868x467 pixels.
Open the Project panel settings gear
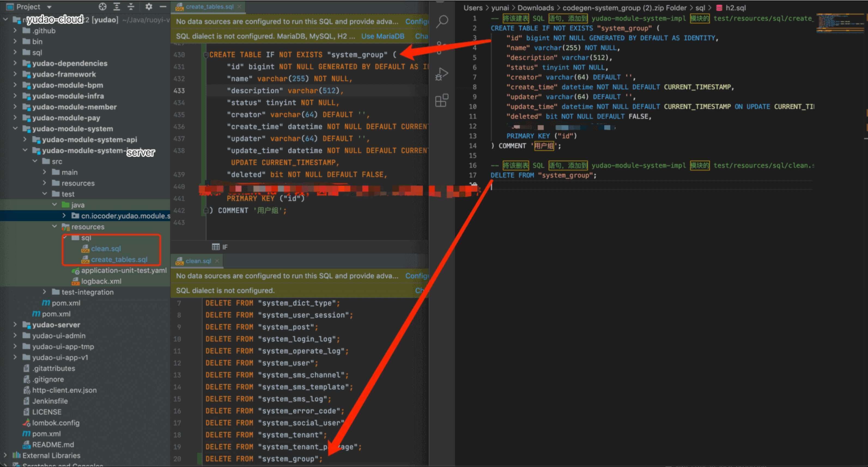coord(148,6)
